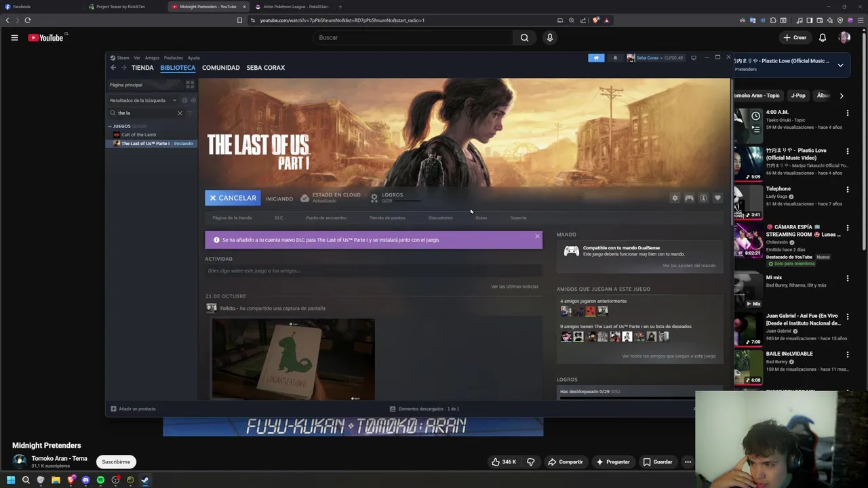Screen dimensions: 868x488
Task: Open Windows taskbar search
Action: (x=26, y=480)
